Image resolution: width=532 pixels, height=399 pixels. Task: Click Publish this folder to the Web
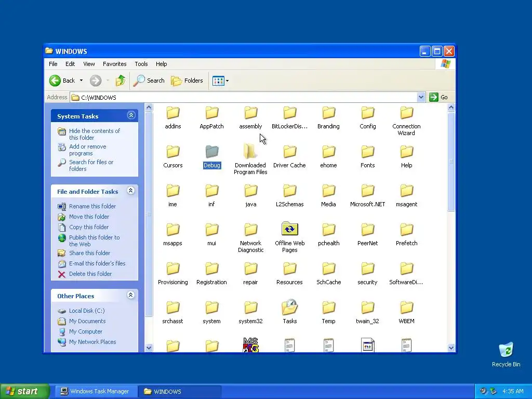pyautogui.click(x=95, y=241)
